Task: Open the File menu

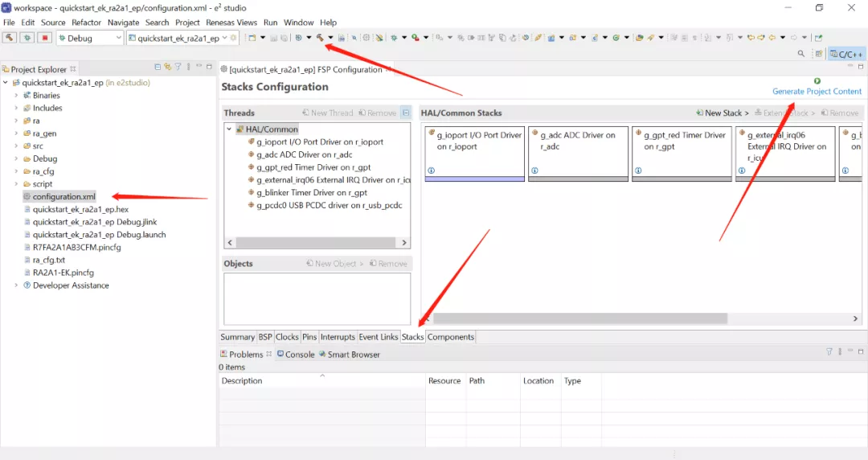Action: [9, 23]
